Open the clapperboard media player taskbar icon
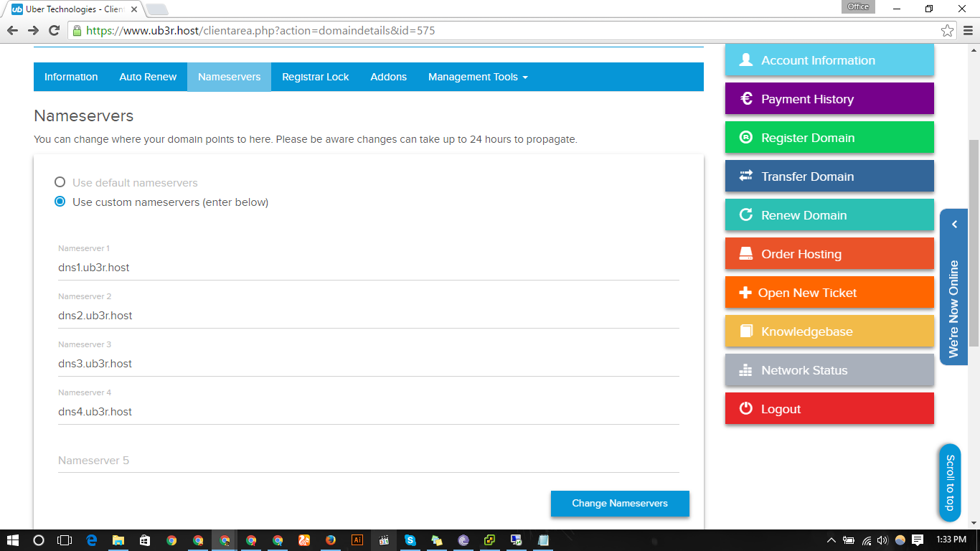The height and width of the screenshot is (551, 980). point(384,540)
